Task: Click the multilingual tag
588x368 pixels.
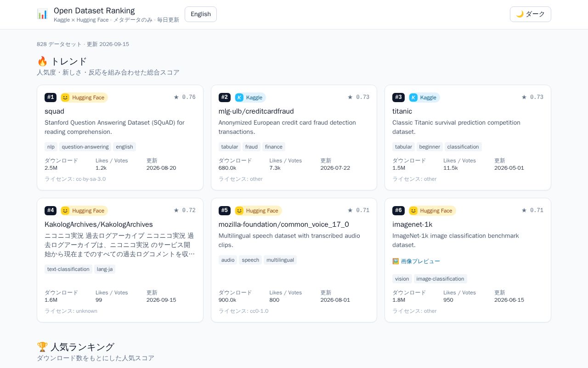Action: coord(280,260)
